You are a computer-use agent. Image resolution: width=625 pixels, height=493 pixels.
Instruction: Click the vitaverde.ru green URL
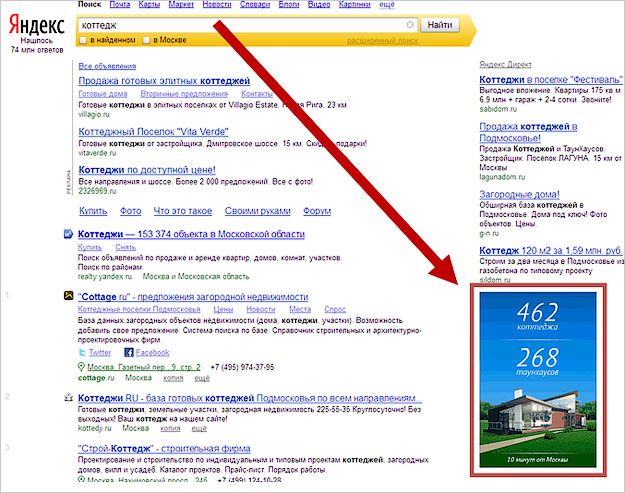pyautogui.click(x=97, y=153)
